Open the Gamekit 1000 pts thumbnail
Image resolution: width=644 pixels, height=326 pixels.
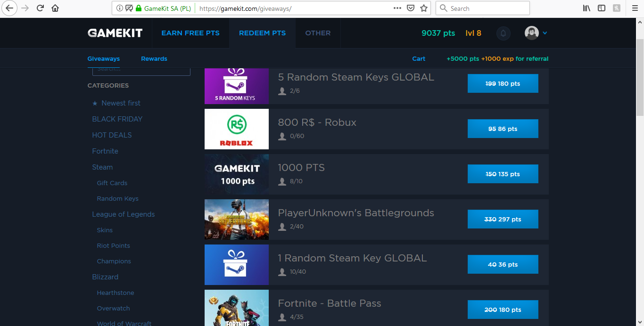tap(237, 174)
